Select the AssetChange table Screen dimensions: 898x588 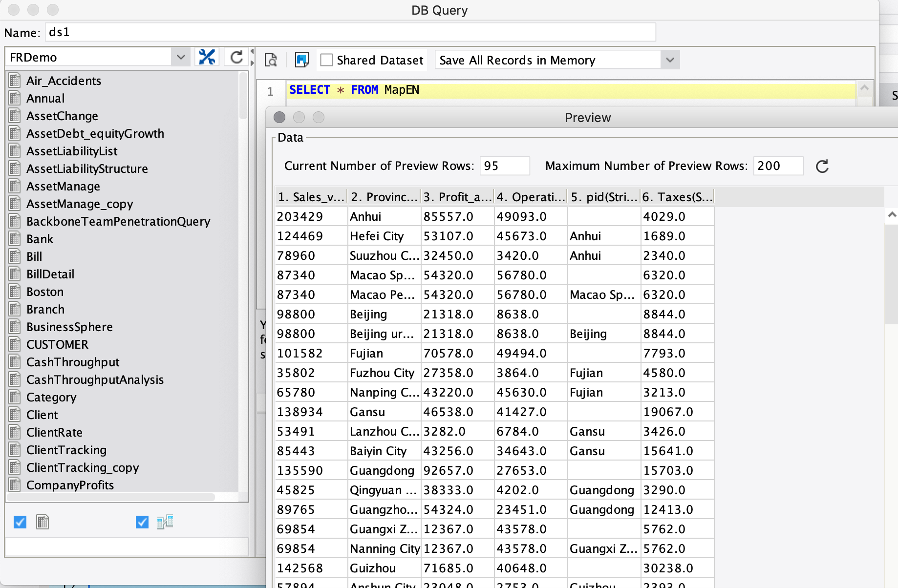(x=62, y=116)
